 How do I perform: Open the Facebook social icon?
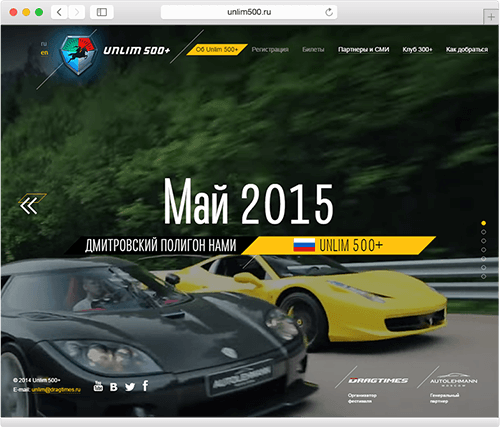pyautogui.click(x=145, y=386)
